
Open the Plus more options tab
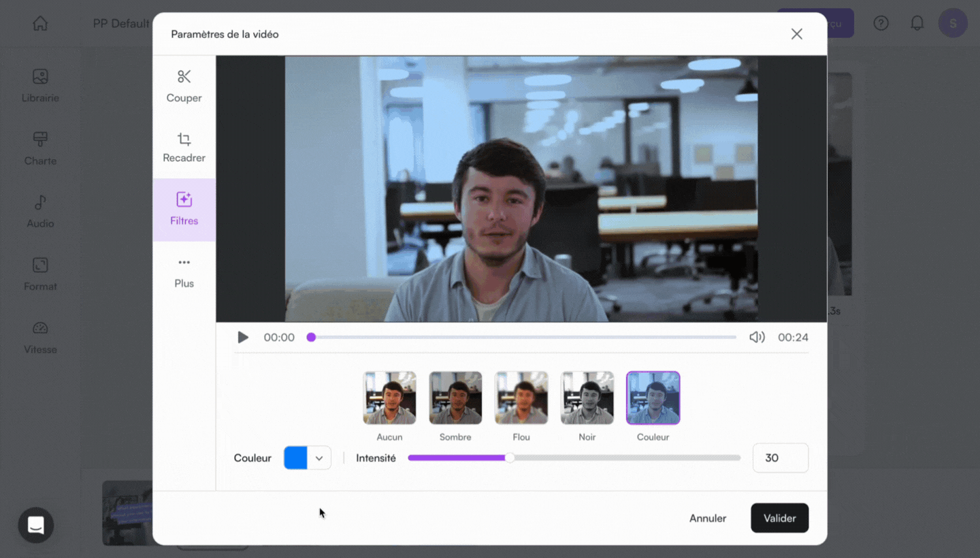coord(184,272)
